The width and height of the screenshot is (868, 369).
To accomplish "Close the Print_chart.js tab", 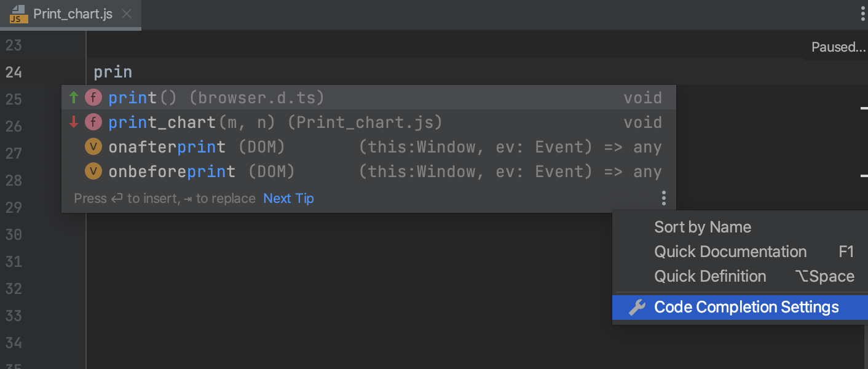I will pos(127,14).
